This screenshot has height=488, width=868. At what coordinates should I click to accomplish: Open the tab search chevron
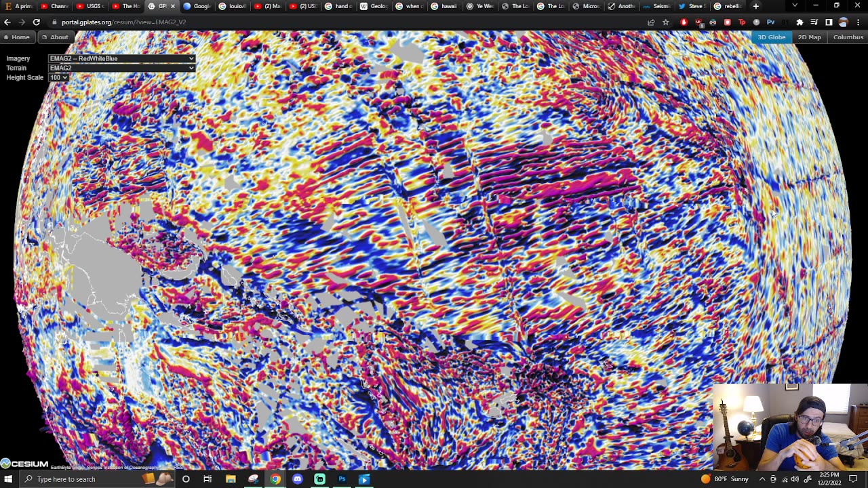795,6
